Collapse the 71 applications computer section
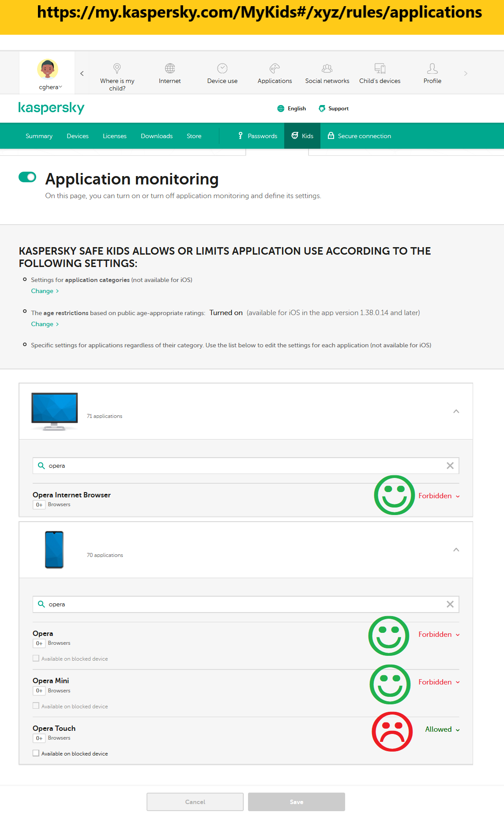Screen dimensions: 504x816 pos(456,411)
